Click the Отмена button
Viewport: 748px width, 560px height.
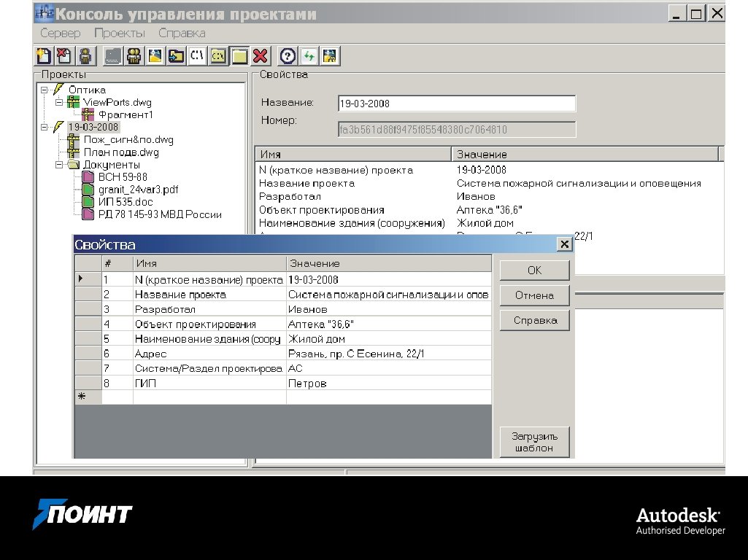pyautogui.click(x=534, y=295)
